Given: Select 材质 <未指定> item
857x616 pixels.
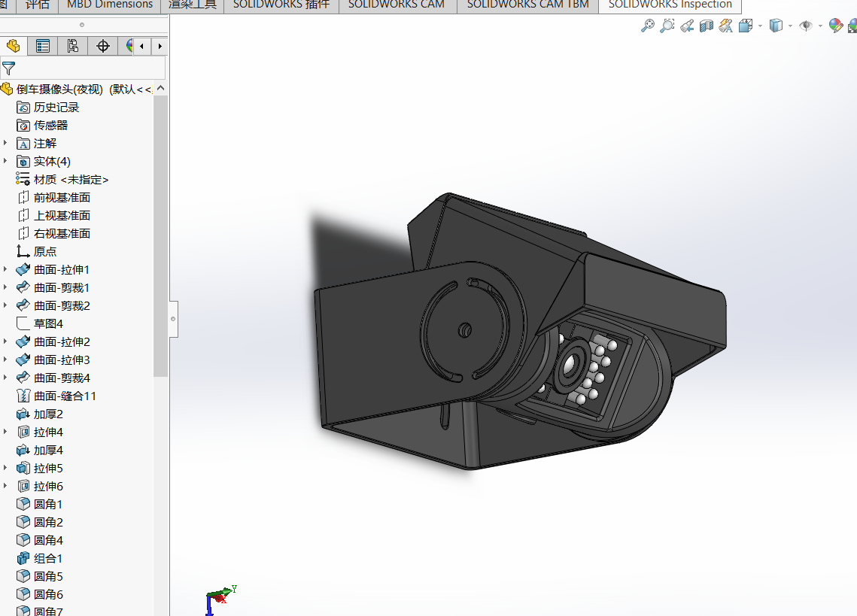Looking at the screenshot, I should click(71, 179).
